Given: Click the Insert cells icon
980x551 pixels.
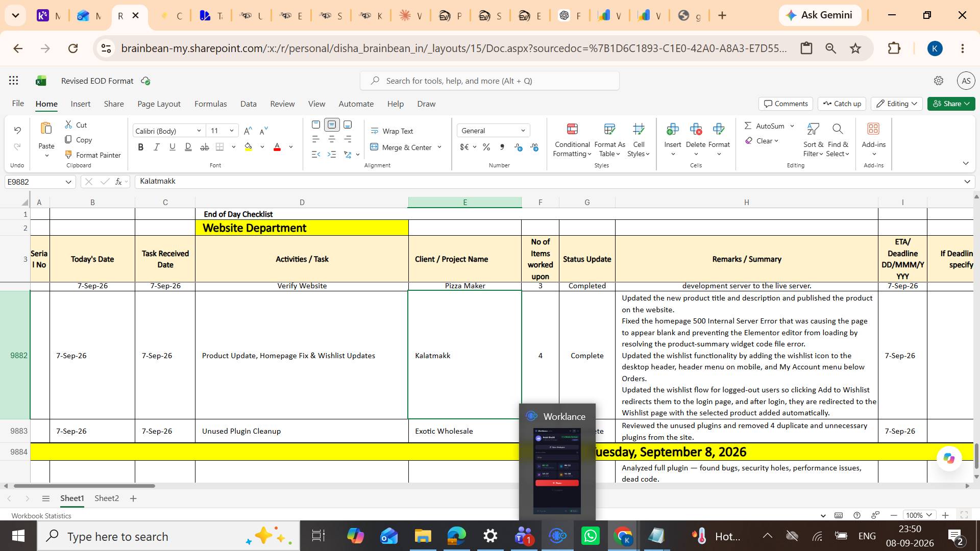Looking at the screenshot, I should coord(672,129).
